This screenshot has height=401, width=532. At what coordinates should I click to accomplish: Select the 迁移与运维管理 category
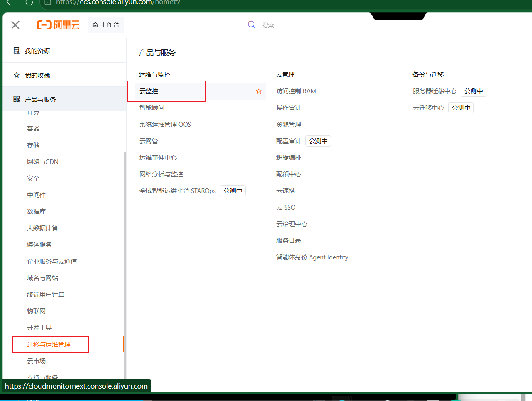coord(49,344)
